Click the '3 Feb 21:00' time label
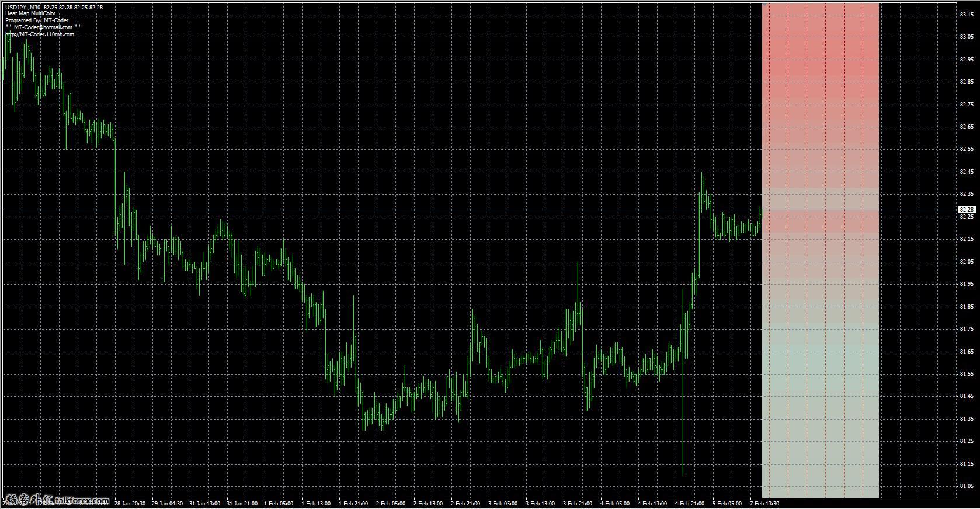This screenshot has width=980, height=509. 578,503
